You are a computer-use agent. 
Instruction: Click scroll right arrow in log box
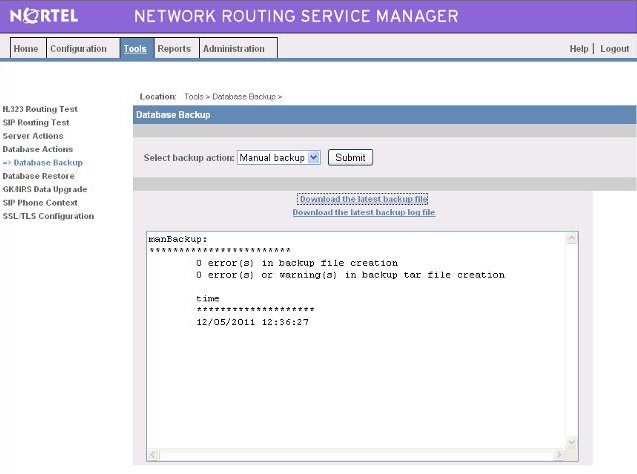click(559, 455)
